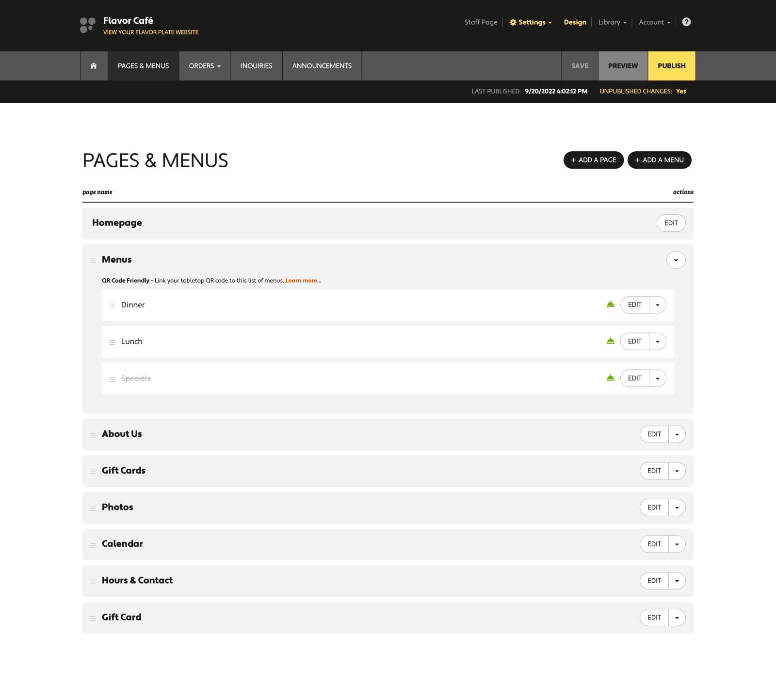776x700 pixels.
Task: Open the help question-mark icon
Action: click(x=686, y=22)
